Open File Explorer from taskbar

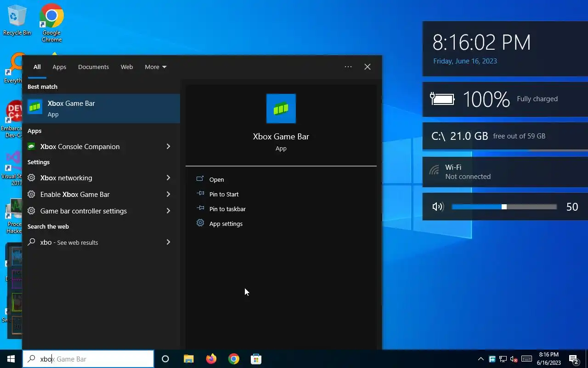(188, 359)
